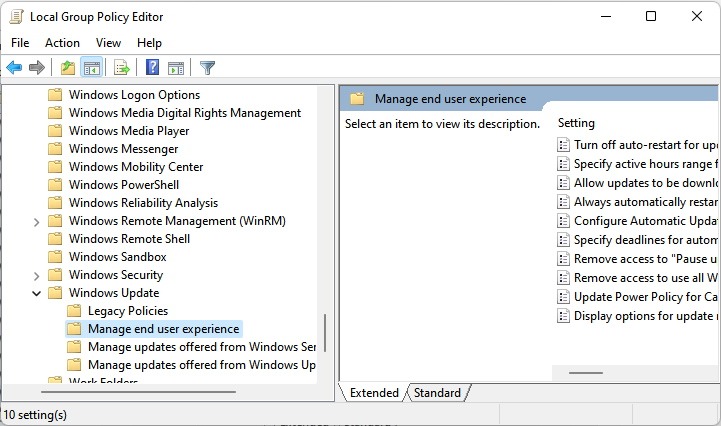721x426 pixels.
Task: Click the policy icon beside Update Power Policy
Action: [x=563, y=297]
